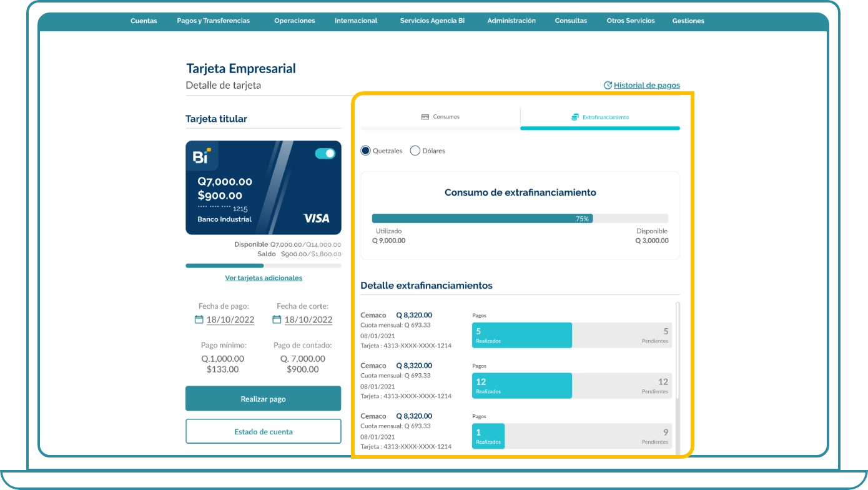Toggle the card on/off switch
868x490 pixels.
(325, 153)
